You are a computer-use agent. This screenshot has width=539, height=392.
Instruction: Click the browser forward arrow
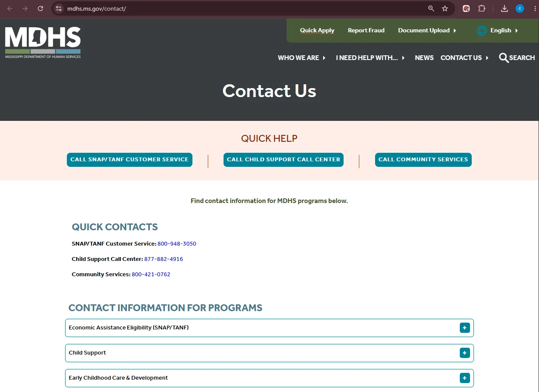click(x=25, y=9)
